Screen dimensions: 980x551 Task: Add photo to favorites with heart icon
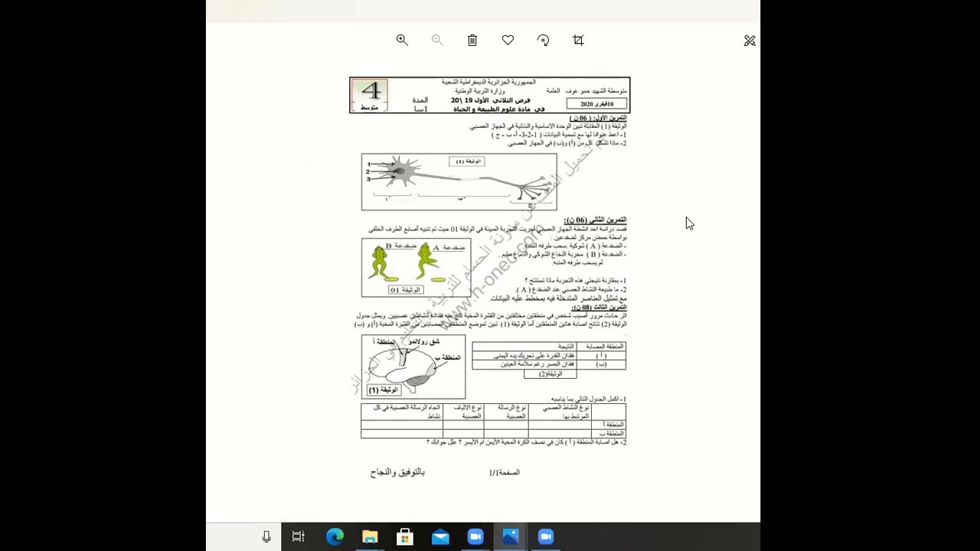tap(508, 41)
